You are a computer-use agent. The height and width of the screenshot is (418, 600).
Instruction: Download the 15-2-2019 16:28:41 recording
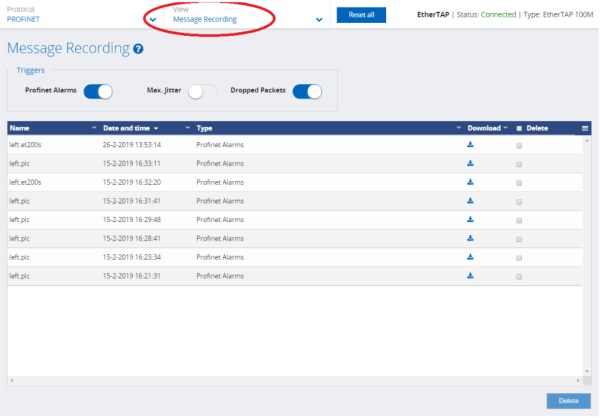tap(470, 238)
